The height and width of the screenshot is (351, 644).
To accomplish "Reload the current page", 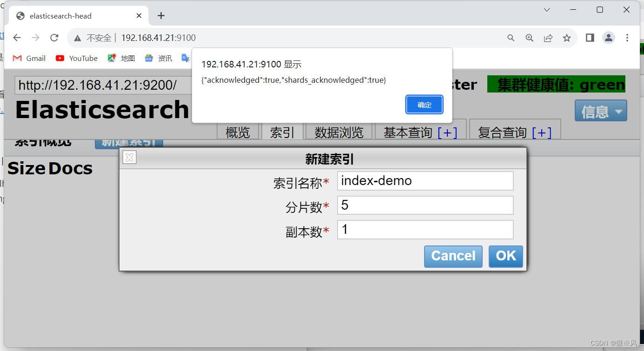I will (x=54, y=38).
